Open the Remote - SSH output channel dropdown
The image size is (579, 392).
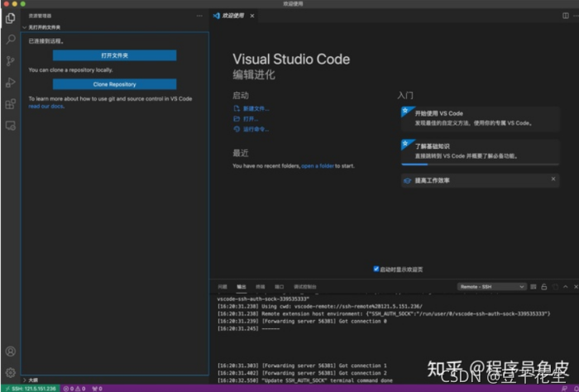coord(491,287)
